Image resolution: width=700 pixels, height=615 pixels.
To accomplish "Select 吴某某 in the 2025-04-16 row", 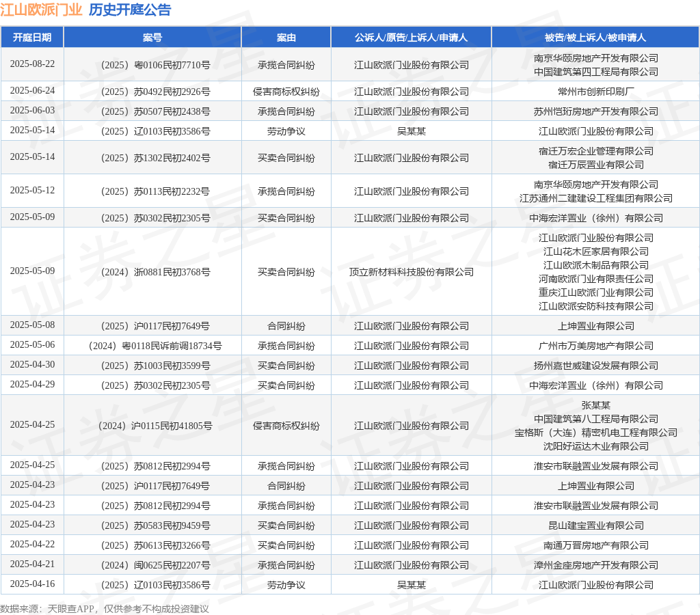I will [411, 585].
